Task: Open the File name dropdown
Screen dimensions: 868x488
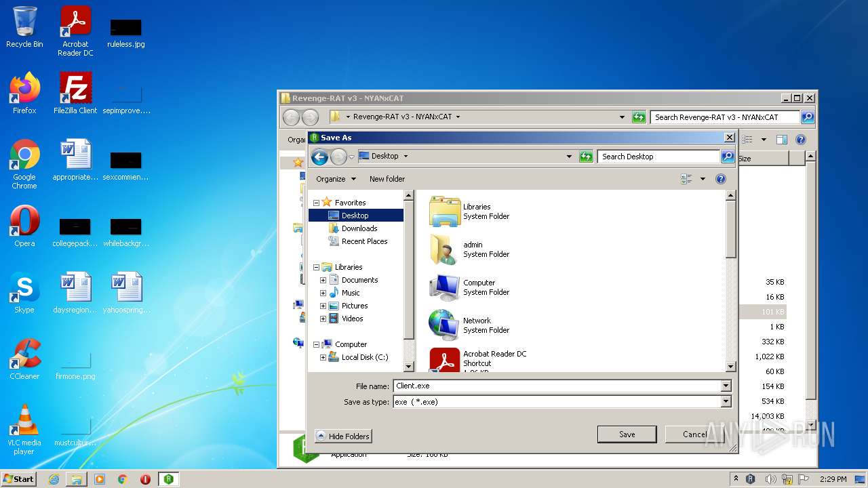Action: pos(726,386)
